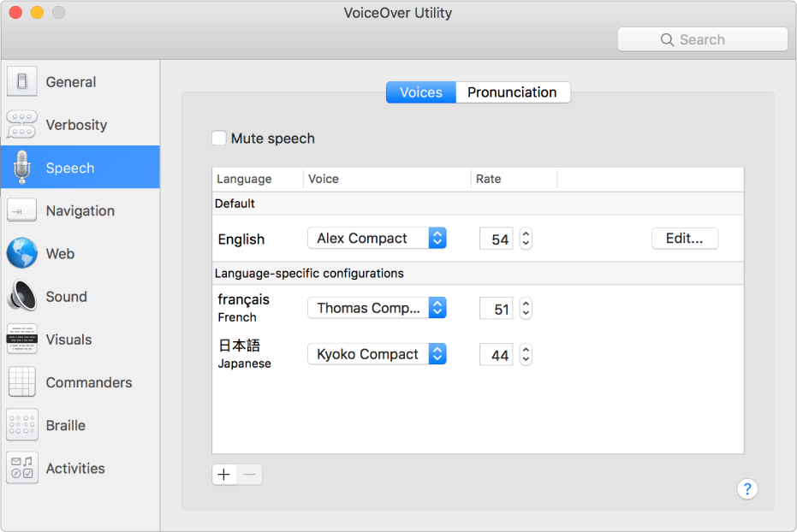Screen dimensions: 797x532
Task: Click the Web globe icon
Action: pyautogui.click(x=22, y=254)
